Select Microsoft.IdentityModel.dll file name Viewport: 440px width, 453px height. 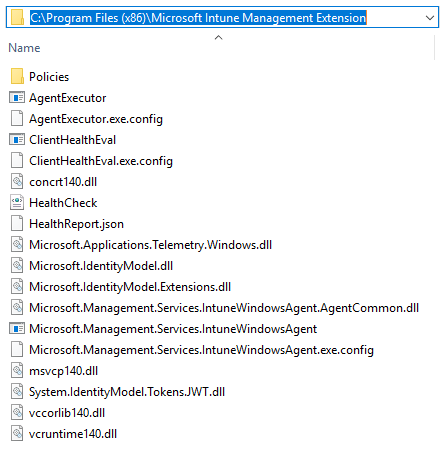[x=101, y=266]
